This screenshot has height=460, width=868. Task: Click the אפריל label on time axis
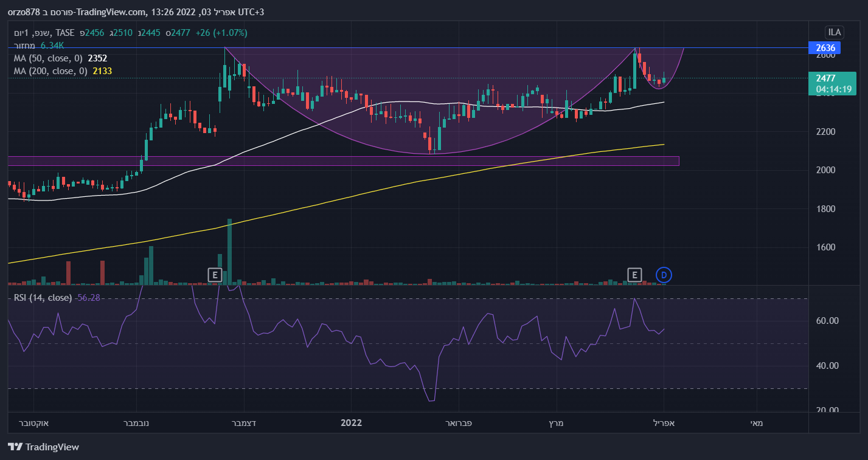point(664,423)
